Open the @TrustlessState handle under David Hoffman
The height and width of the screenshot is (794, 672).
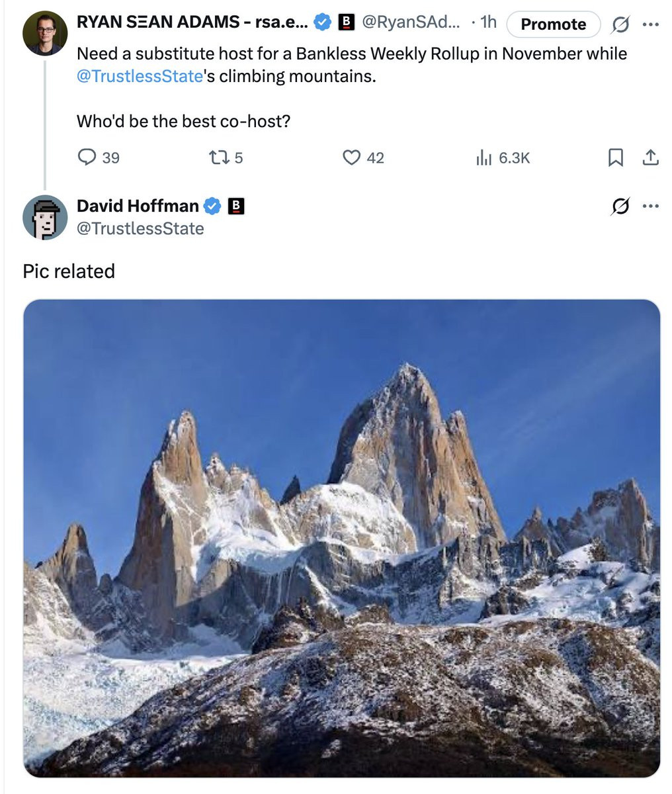140,229
